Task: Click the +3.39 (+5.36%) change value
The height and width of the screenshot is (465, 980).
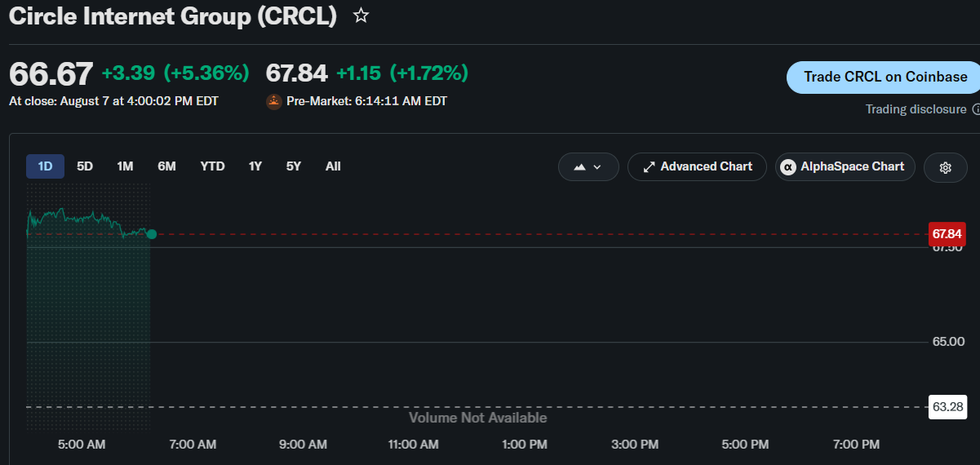Action: [175, 73]
